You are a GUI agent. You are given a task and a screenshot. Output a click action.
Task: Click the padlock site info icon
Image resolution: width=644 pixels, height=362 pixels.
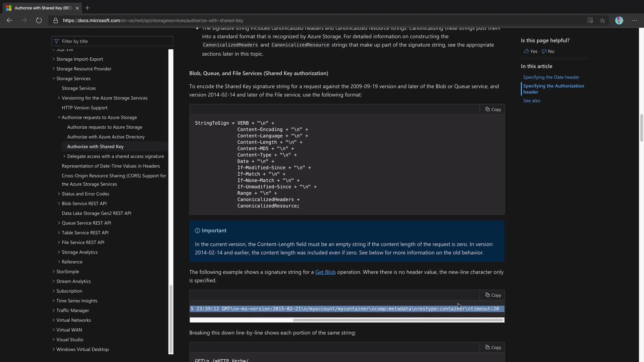point(56,20)
